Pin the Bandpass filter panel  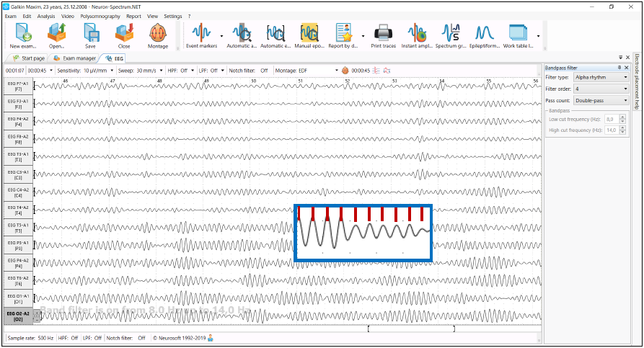pos(619,68)
